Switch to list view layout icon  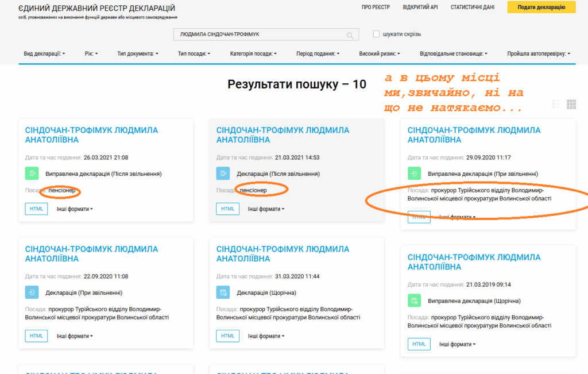(x=556, y=104)
